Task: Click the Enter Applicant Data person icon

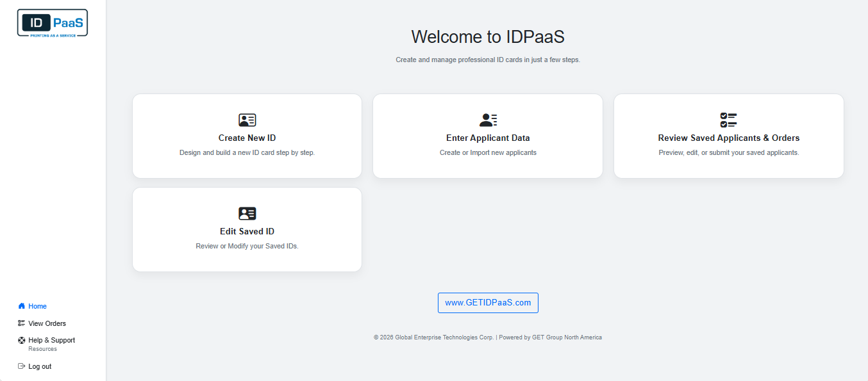Action: coord(488,119)
